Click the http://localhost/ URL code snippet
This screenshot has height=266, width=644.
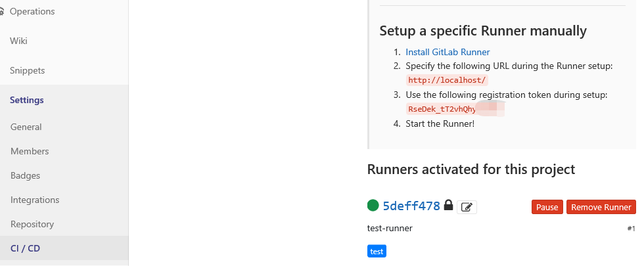pos(447,80)
